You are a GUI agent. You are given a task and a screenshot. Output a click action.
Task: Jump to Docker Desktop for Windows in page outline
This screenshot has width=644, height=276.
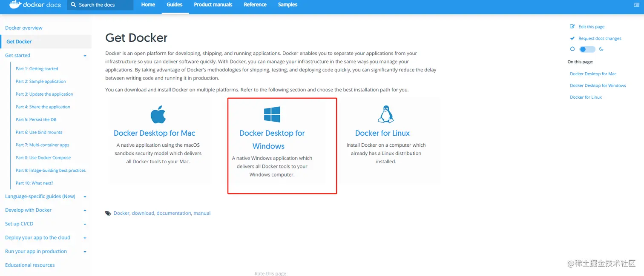click(598, 85)
